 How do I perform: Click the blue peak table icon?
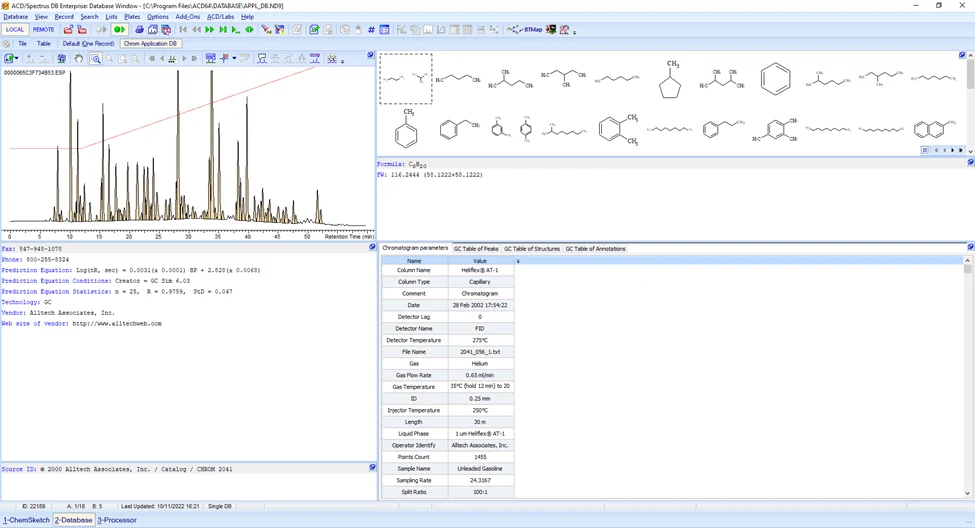point(211,58)
